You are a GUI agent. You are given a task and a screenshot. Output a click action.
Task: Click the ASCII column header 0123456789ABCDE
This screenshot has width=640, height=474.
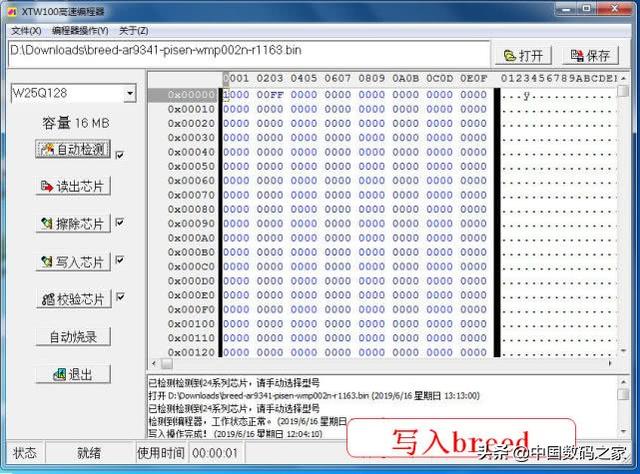559,78
